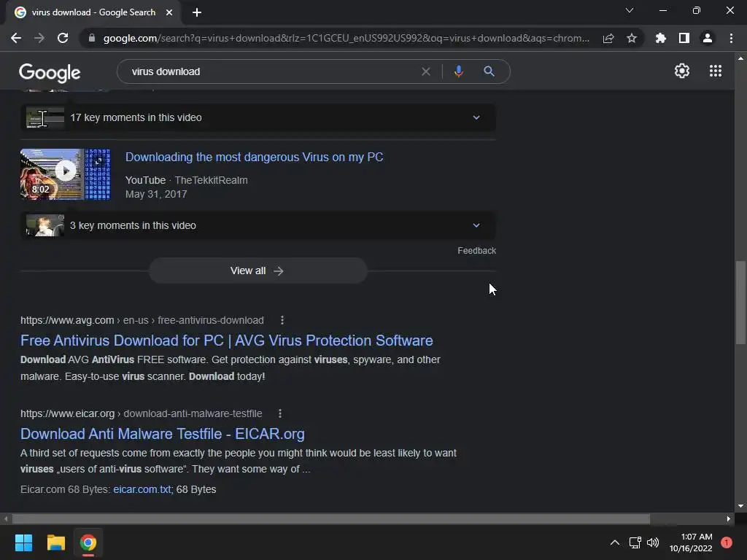The height and width of the screenshot is (560, 747).
Task: Open network status tray icon
Action: click(x=635, y=542)
